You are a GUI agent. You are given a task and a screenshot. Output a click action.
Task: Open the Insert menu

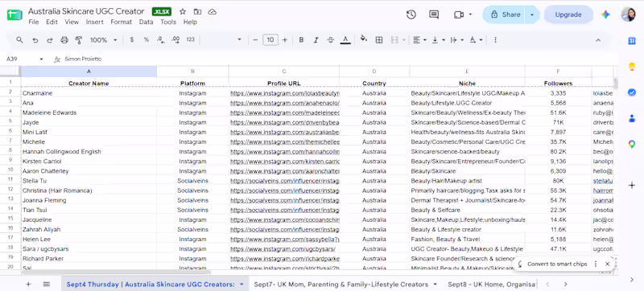(94, 23)
